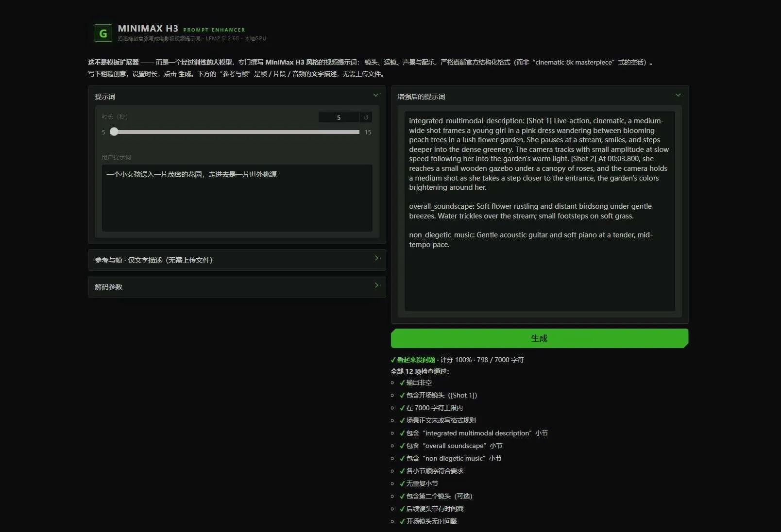Collapse the 提示词 panel chevron

(375, 95)
